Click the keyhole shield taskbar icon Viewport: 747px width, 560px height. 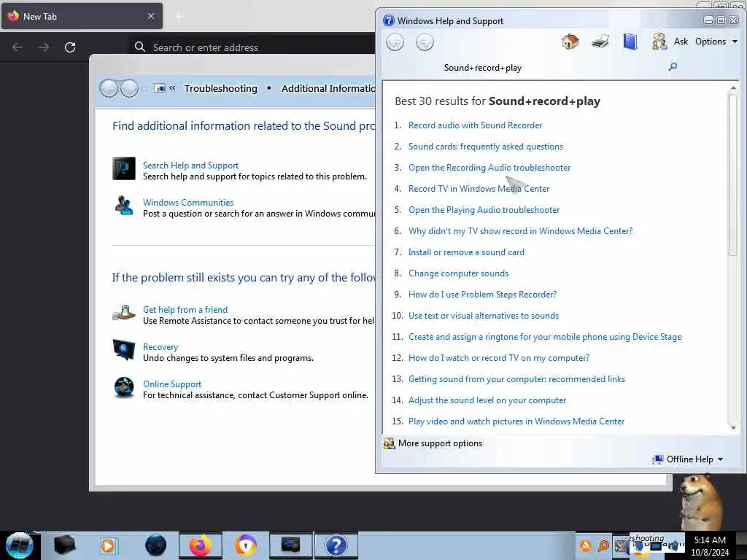(x=246, y=545)
